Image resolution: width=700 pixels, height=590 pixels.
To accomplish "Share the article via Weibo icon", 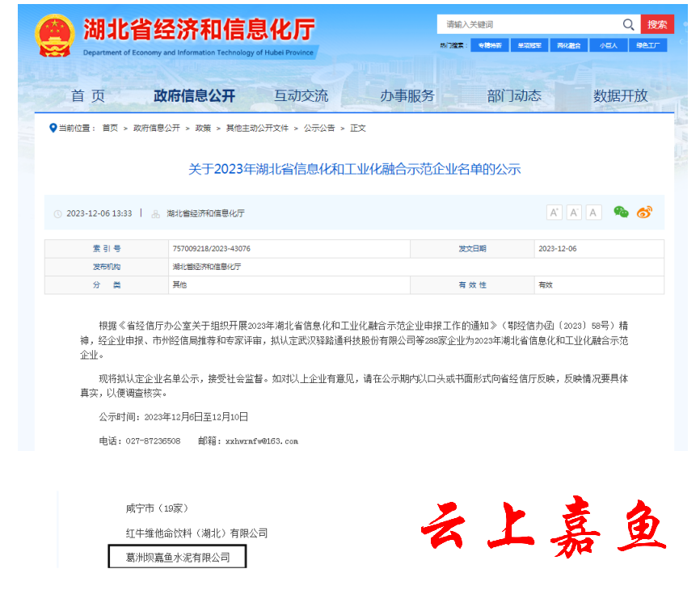I will click(x=644, y=213).
